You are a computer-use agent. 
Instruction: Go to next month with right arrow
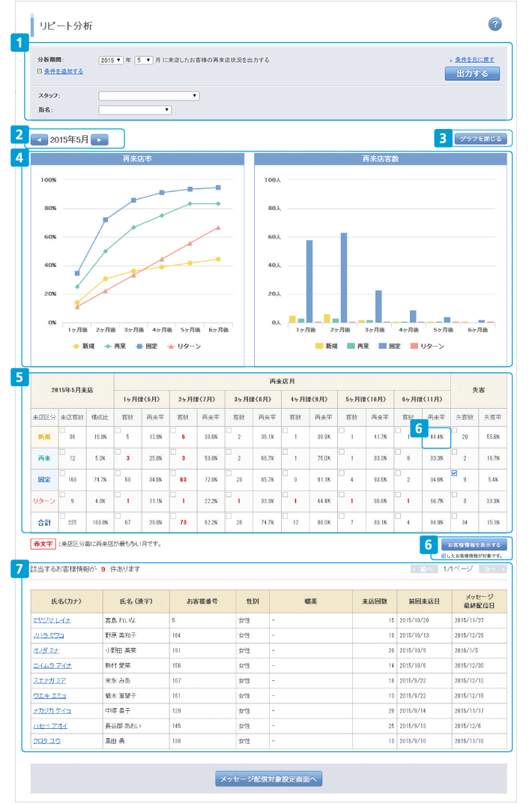pos(100,139)
